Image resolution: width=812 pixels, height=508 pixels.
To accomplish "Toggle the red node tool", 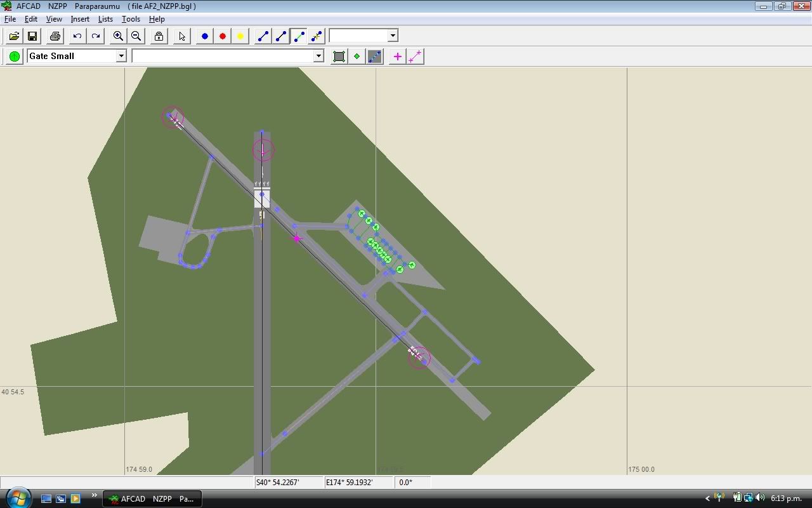I will (222, 36).
